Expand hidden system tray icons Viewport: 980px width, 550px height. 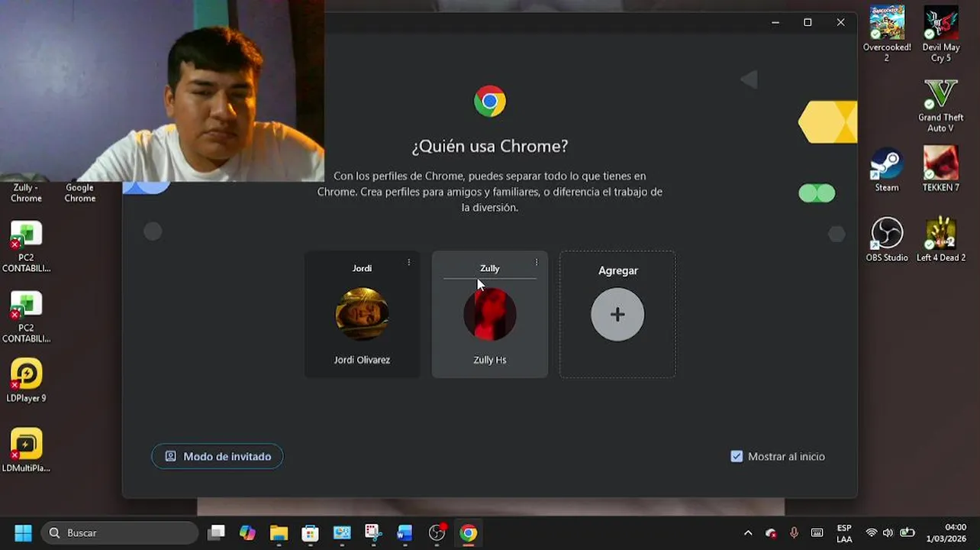click(748, 532)
